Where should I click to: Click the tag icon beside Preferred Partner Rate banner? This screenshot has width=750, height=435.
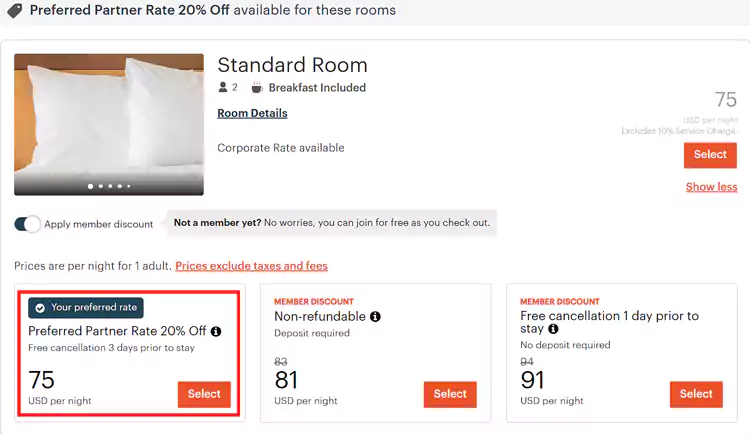(15, 11)
